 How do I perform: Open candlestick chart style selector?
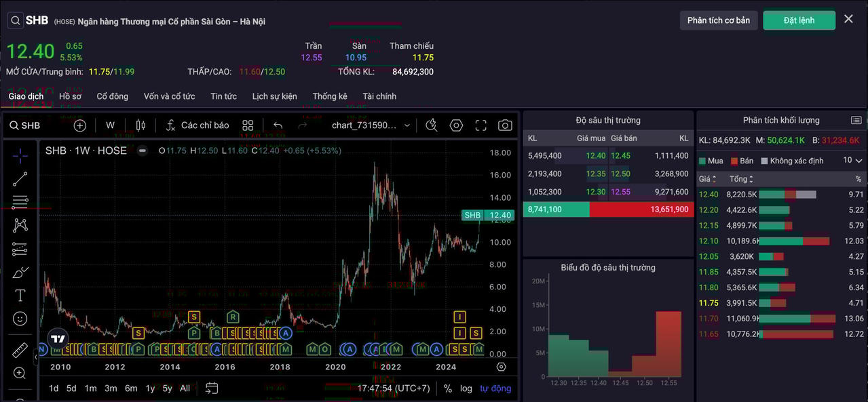(x=140, y=125)
